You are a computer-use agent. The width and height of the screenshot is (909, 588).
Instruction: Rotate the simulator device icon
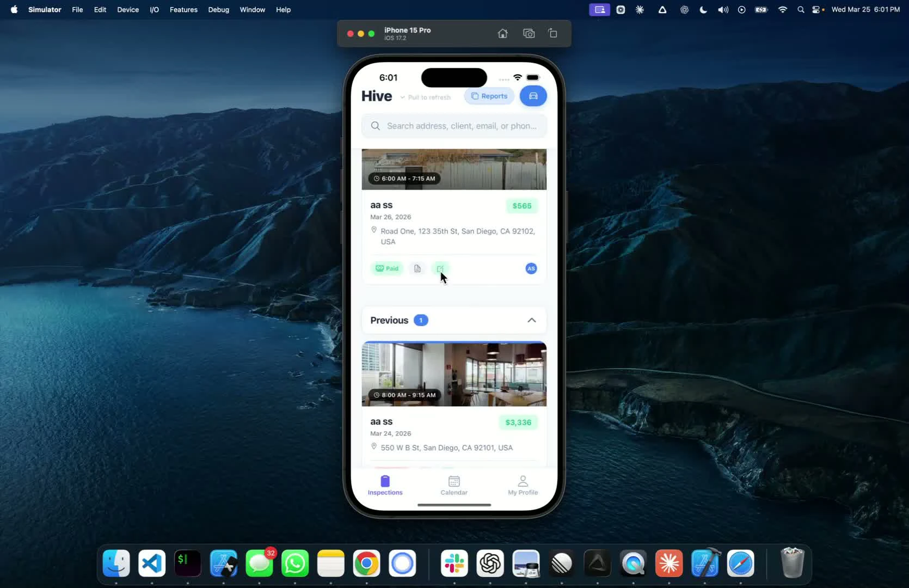(552, 33)
